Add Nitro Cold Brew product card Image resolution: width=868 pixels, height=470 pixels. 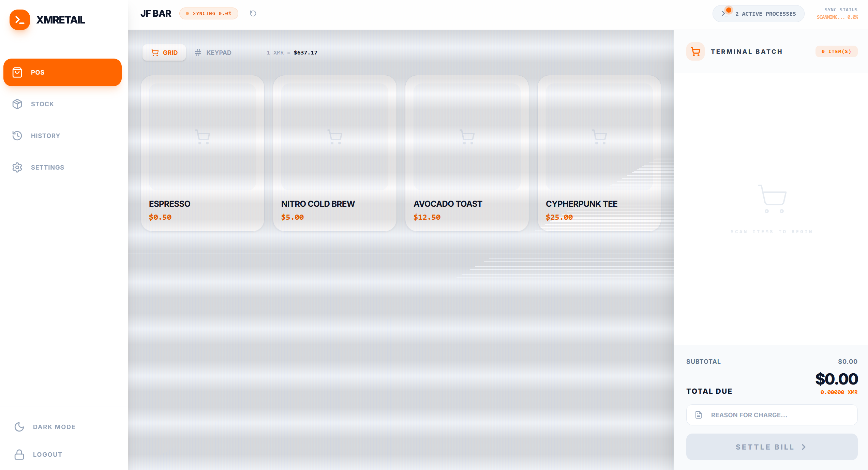(x=335, y=153)
